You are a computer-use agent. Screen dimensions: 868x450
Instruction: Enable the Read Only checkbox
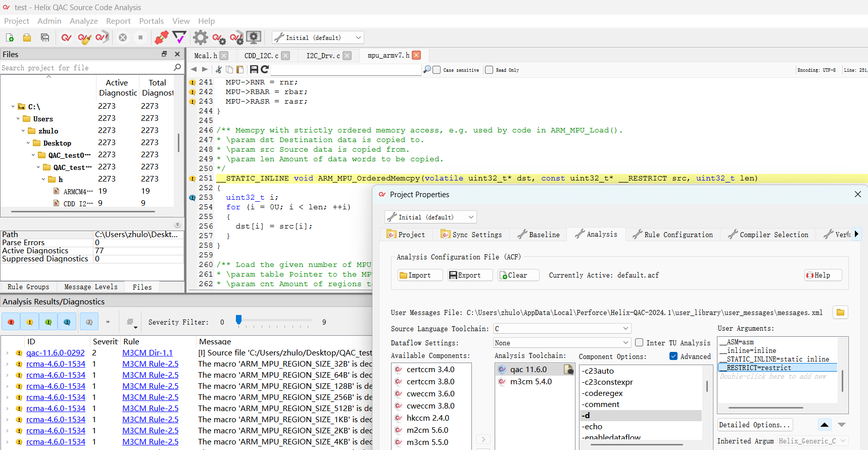point(489,70)
